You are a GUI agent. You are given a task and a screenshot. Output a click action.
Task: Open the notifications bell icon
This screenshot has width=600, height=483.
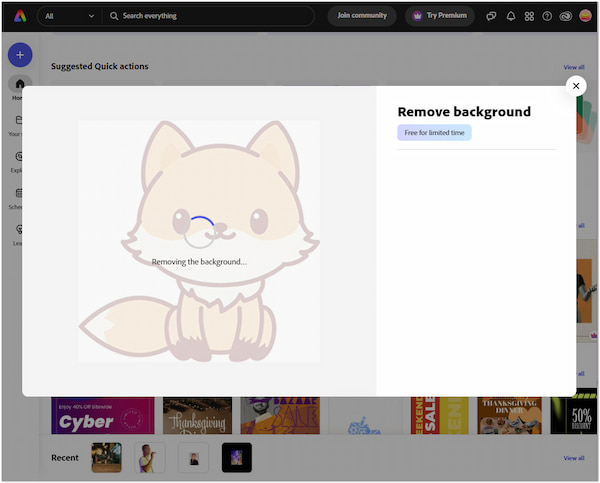[x=511, y=16]
